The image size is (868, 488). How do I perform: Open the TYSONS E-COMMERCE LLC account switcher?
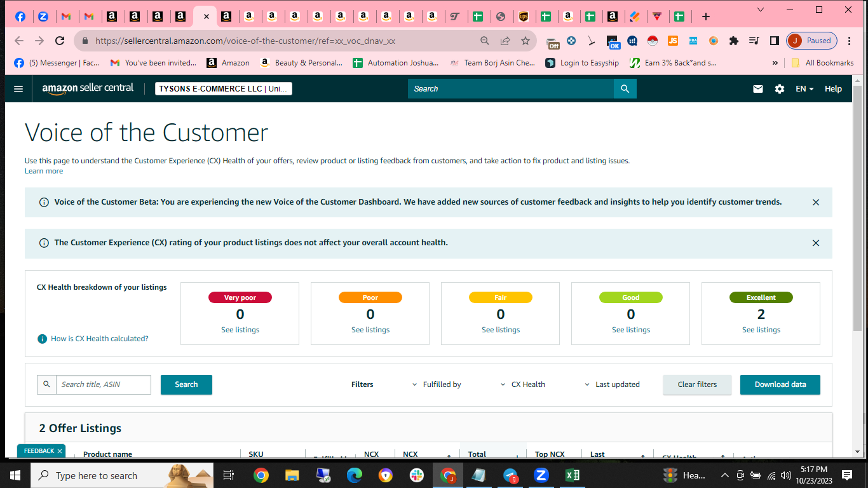pyautogui.click(x=224, y=89)
